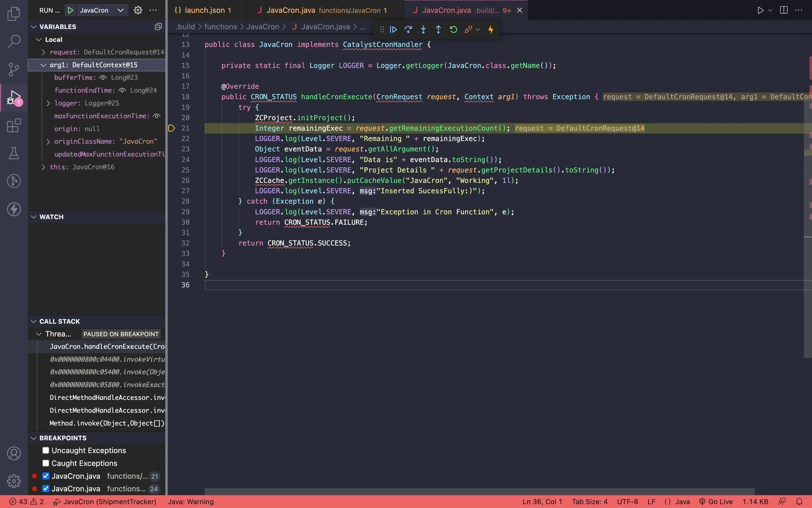The width and height of the screenshot is (812, 508).
Task: Switch to launch.json tab
Action: click(207, 10)
